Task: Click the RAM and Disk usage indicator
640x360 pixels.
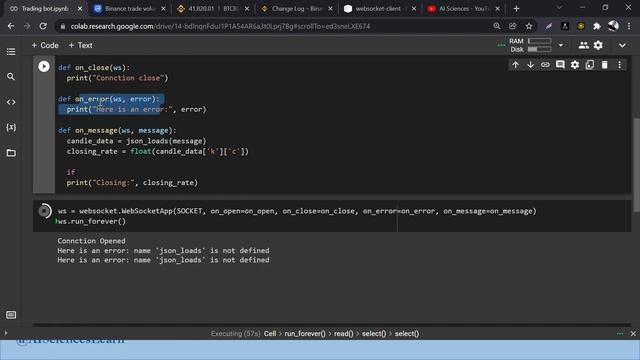Action: (x=529, y=45)
